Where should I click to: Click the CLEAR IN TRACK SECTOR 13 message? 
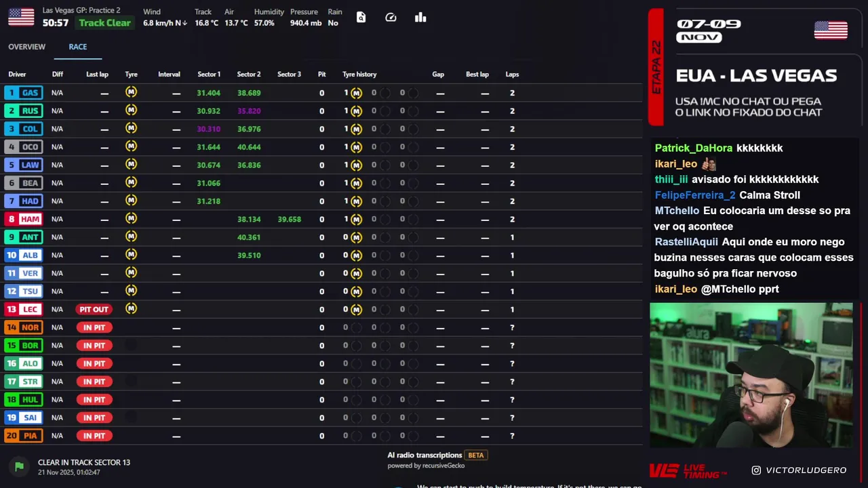point(84,462)
